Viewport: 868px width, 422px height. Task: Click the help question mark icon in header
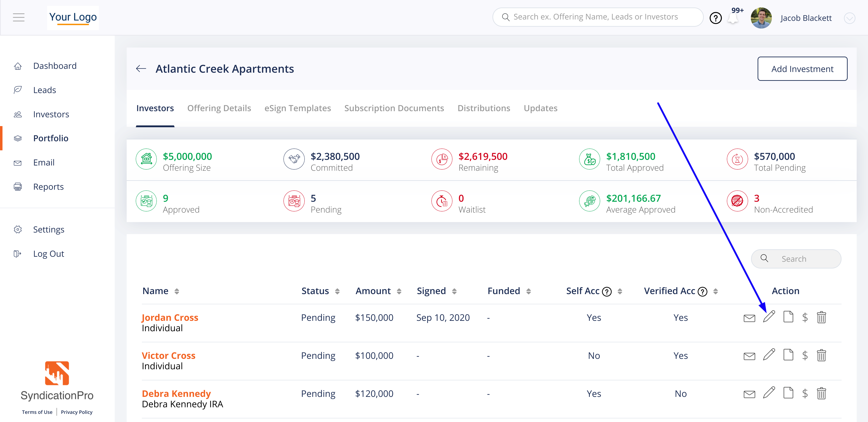coord(715,18)
